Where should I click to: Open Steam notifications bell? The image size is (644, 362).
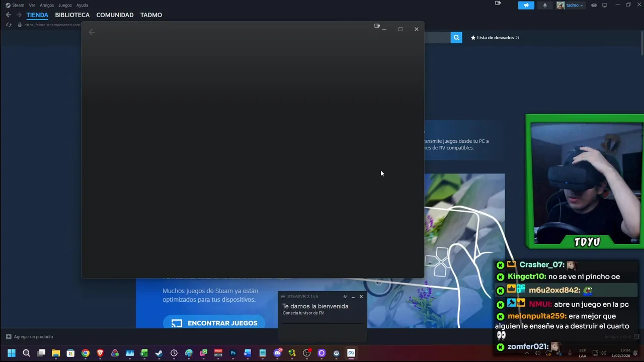click(545, 5)
